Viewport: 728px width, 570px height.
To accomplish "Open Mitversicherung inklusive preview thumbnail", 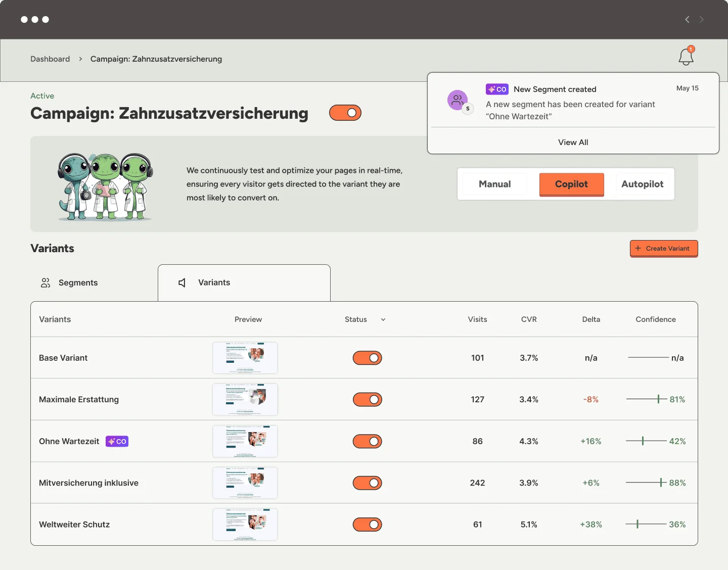I will tap(245, 483).
